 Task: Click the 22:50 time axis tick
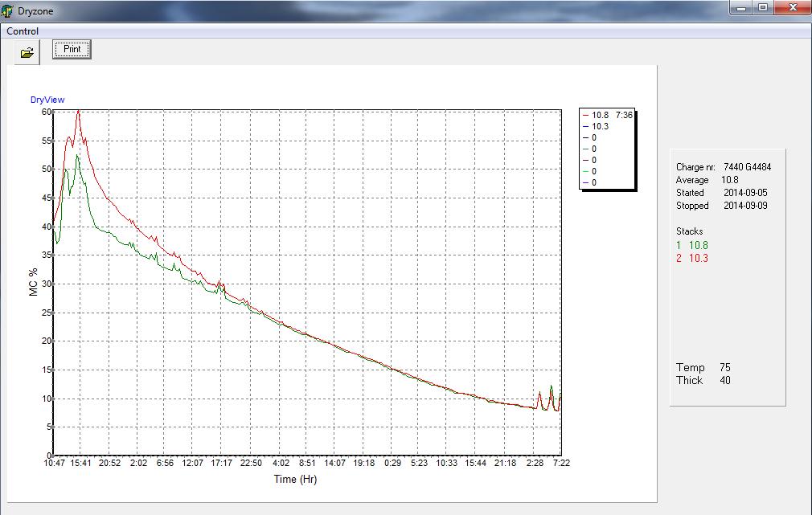[251, 463]
